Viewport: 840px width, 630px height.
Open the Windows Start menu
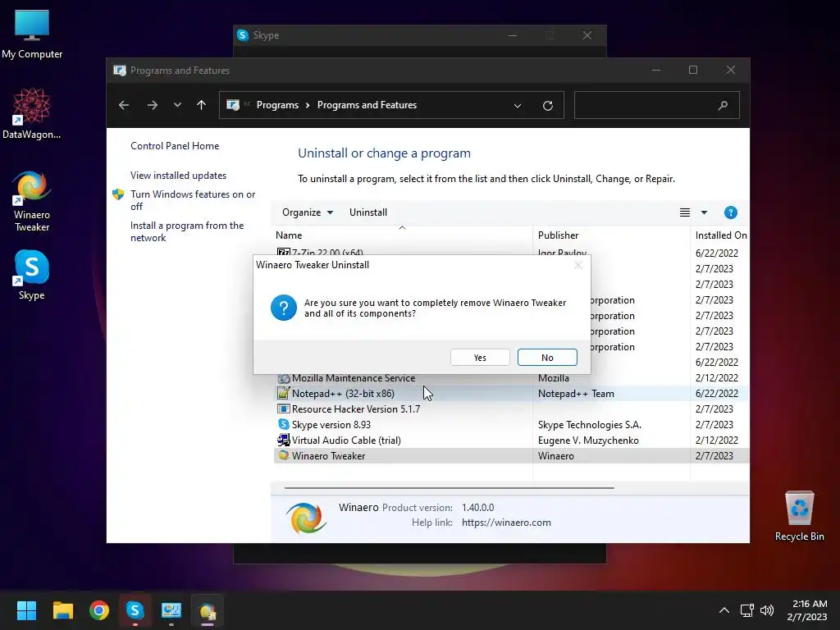(x=26, y=610)
